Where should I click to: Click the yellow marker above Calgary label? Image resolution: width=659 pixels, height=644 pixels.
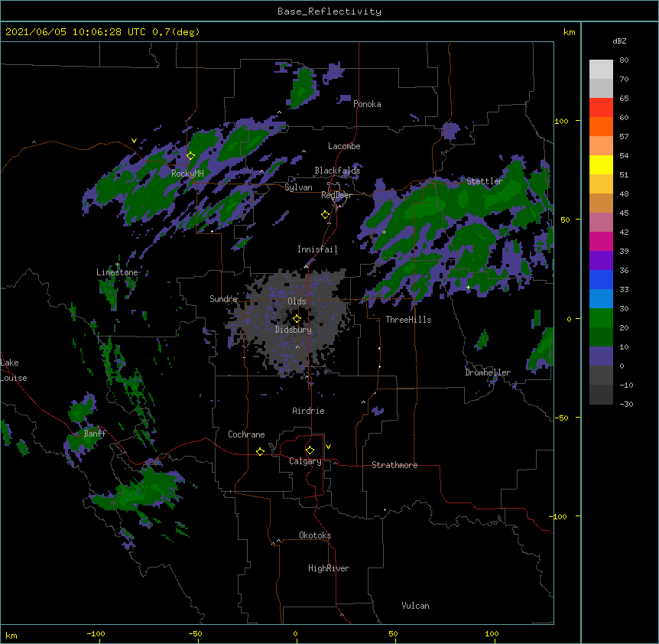(310, 450)
